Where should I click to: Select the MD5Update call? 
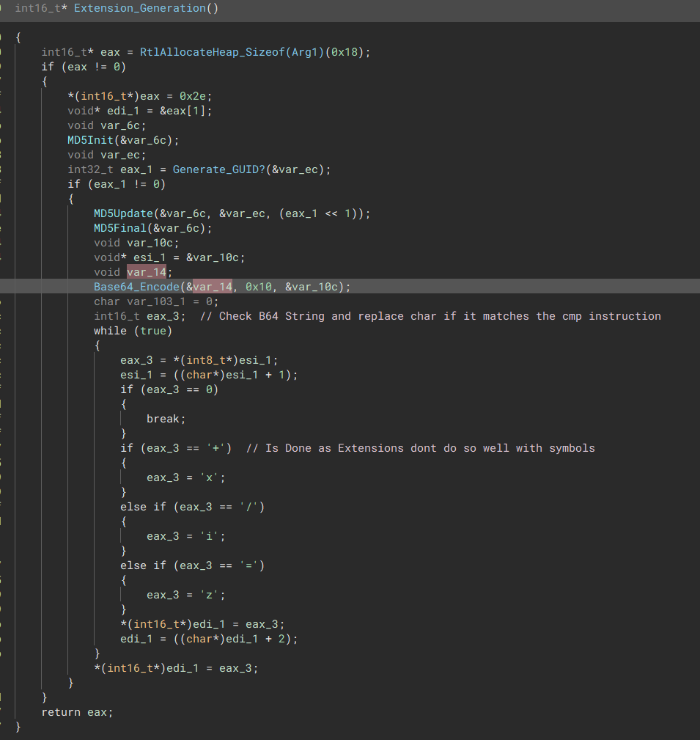122,213
